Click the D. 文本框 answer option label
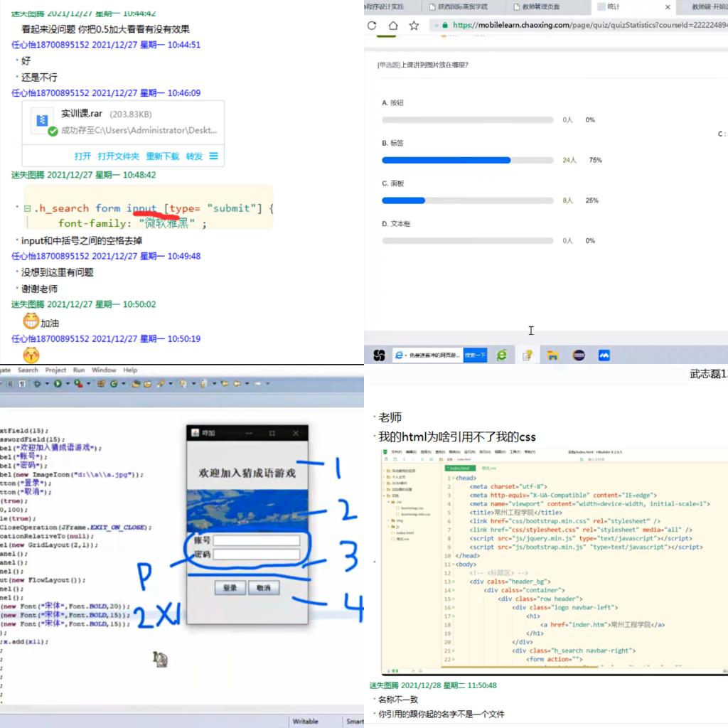The image size is (728, 728). click(x=396, y=224)
